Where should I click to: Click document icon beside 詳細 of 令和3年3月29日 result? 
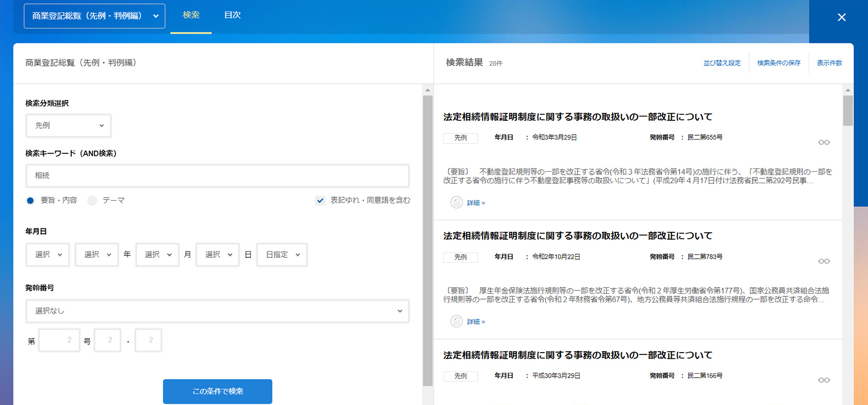coord(456,202)
